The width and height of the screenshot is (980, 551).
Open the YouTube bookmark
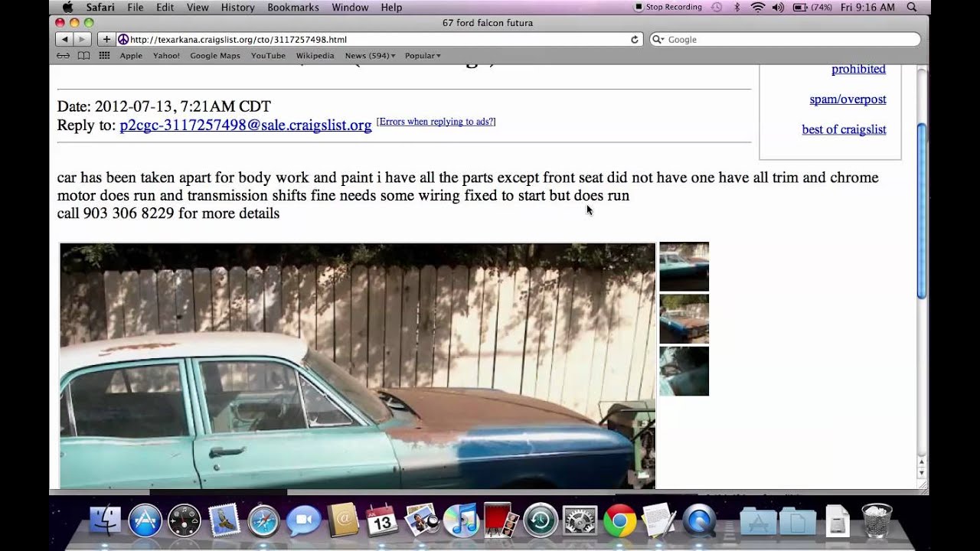coord(268,55)
